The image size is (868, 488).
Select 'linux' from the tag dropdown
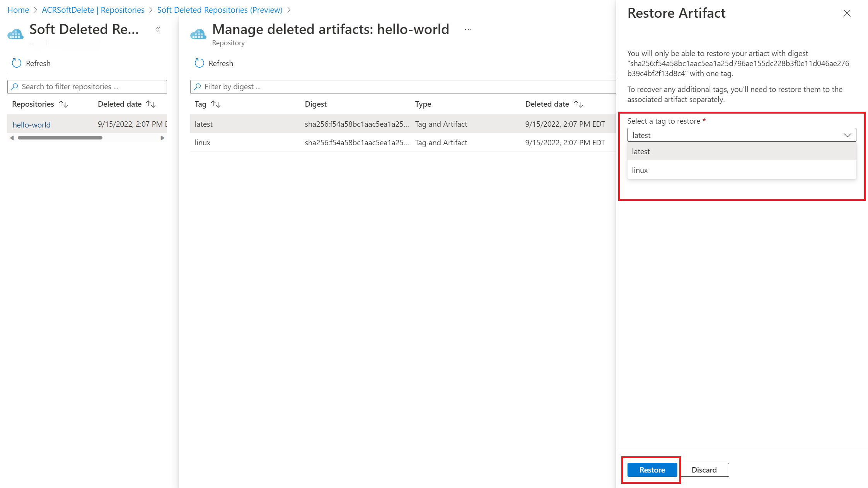pyautogui.click(x=741, y=169)
